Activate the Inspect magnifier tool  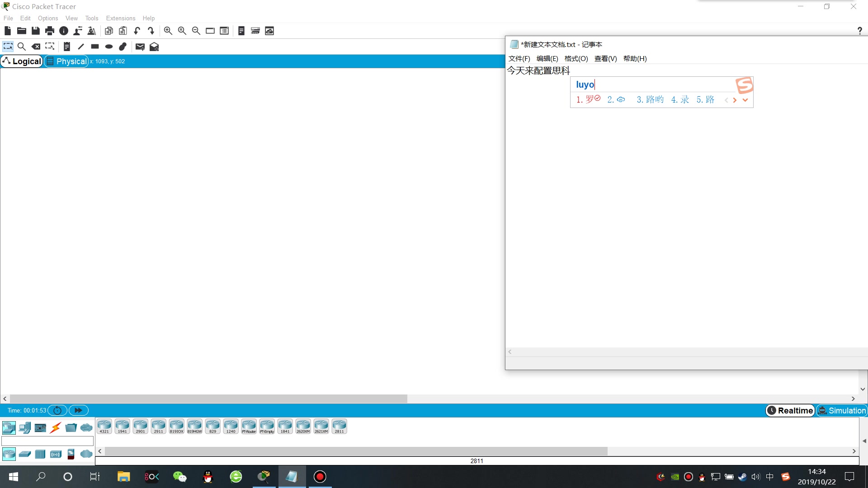coord(21,47)
